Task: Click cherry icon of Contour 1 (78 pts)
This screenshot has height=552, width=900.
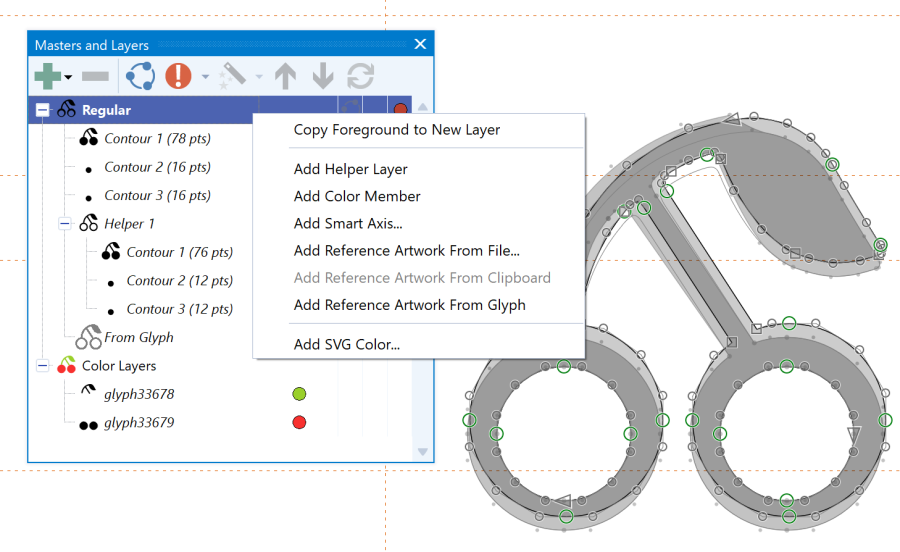Action: (88, 138)
